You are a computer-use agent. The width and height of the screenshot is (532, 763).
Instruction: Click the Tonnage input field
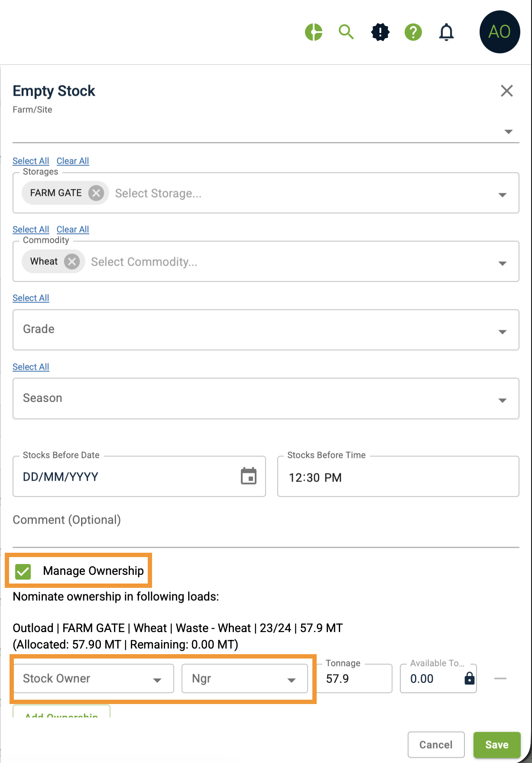click(x=354, y=679)
